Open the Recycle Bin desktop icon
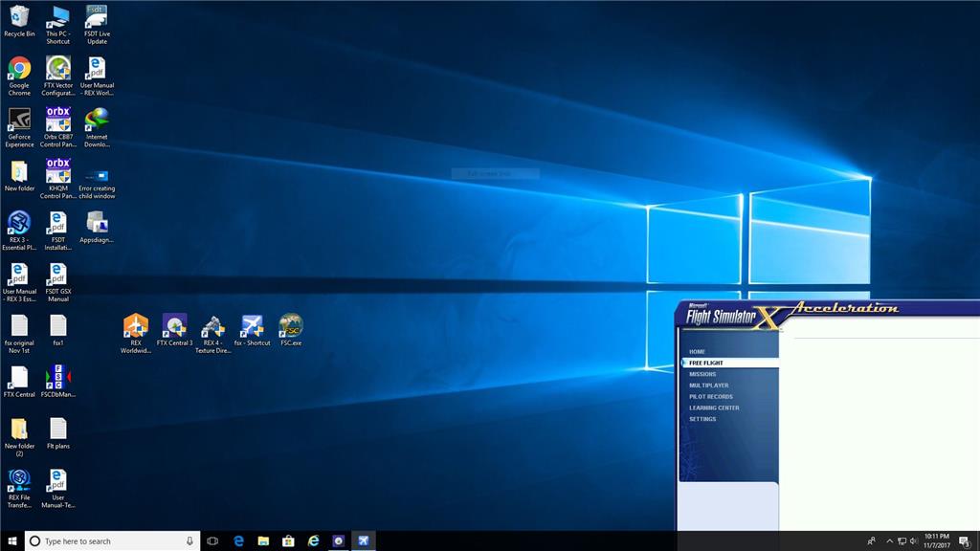 19,21
